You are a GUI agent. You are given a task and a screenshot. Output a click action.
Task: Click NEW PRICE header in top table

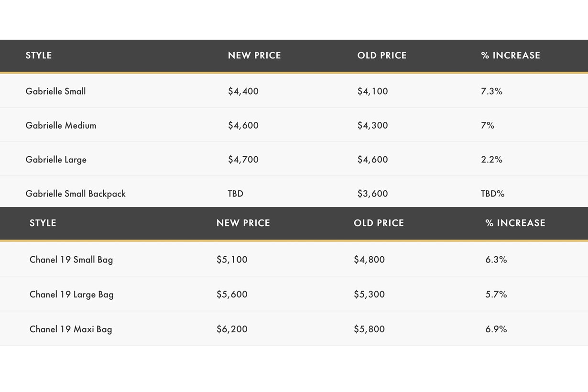click(x=254, y=55)
